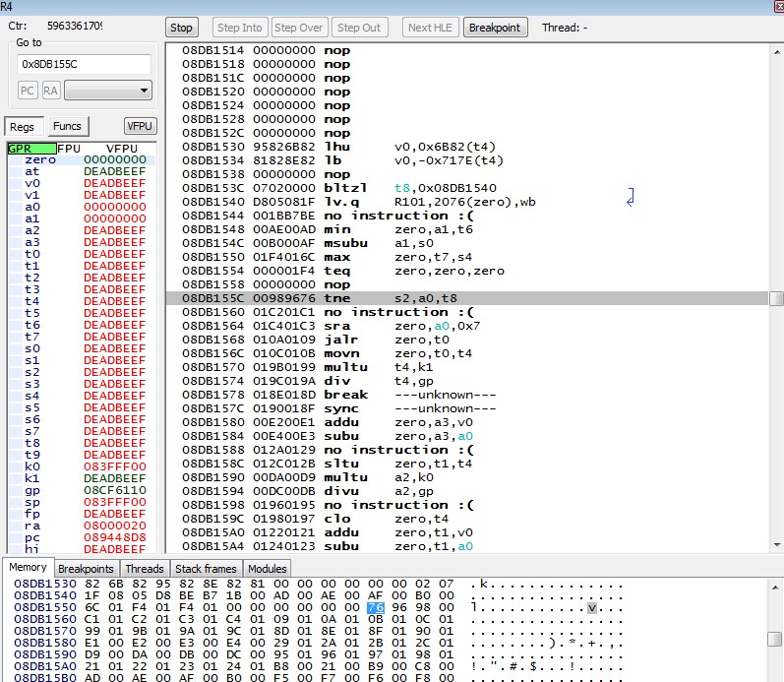This screenshot has width=784, height=682.
Task: Select the Modules tab
Action: tap(267, 568)
